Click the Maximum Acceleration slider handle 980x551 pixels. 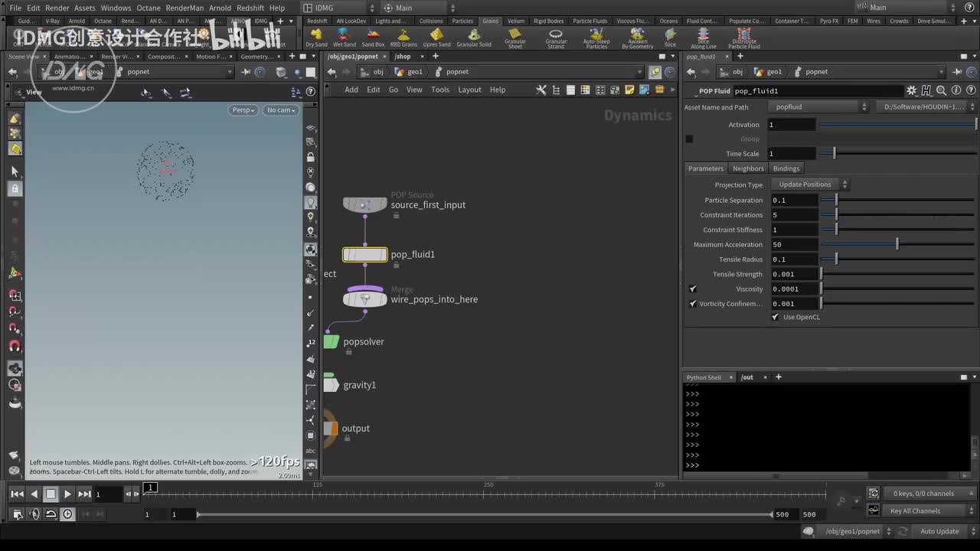pos(897,245)
